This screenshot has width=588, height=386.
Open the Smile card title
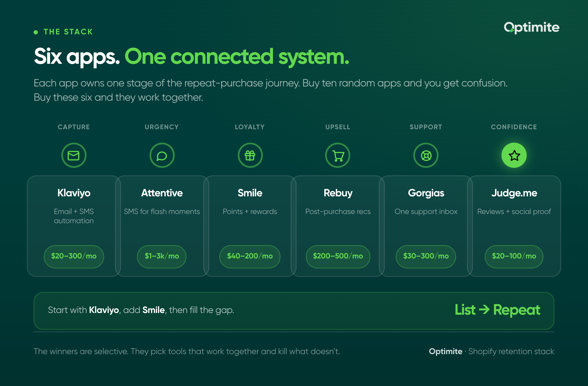[x=250, y=193]
